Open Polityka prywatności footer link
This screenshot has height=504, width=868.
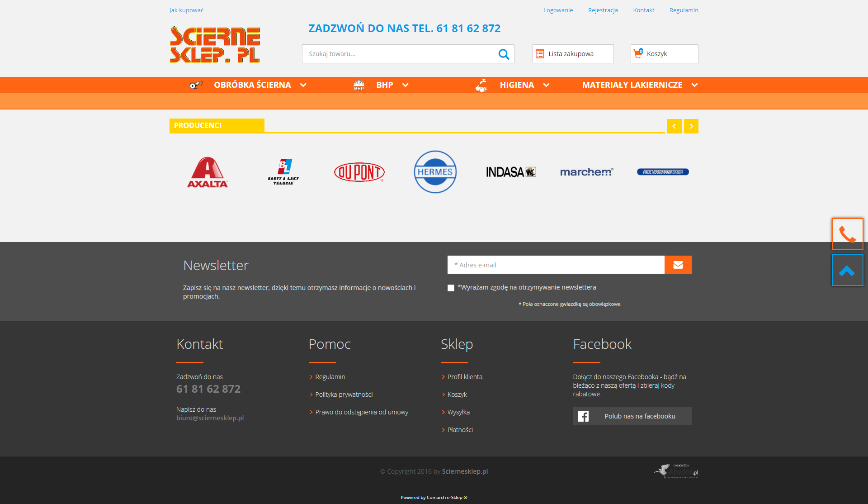pyautogui.click(x=344, y=395)
